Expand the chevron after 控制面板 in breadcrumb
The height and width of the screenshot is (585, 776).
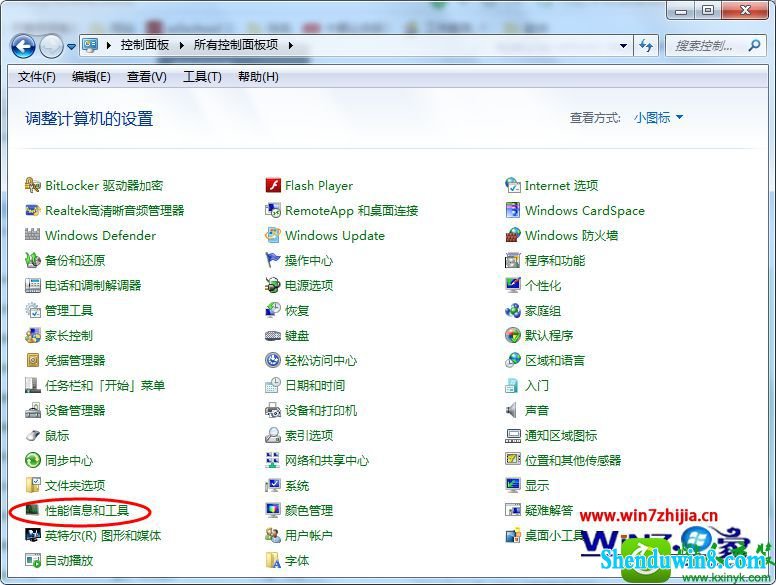182,46
